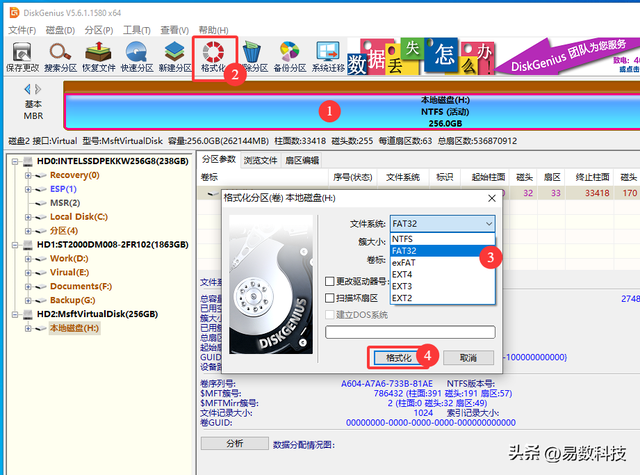Open the 工具(T) menu
The height and width of the screenshot is (475, 640).
(137, 30)
